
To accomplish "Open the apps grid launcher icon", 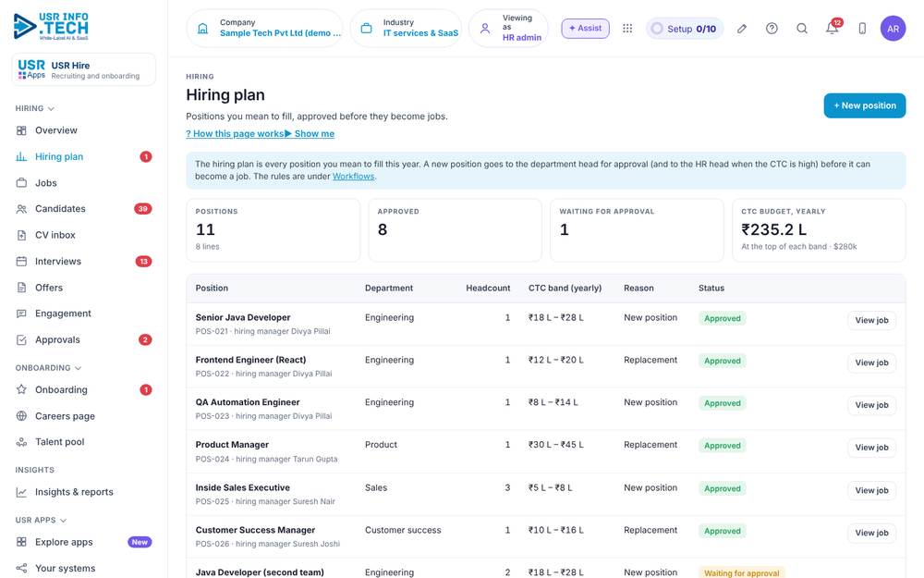I will click(627, 29).
